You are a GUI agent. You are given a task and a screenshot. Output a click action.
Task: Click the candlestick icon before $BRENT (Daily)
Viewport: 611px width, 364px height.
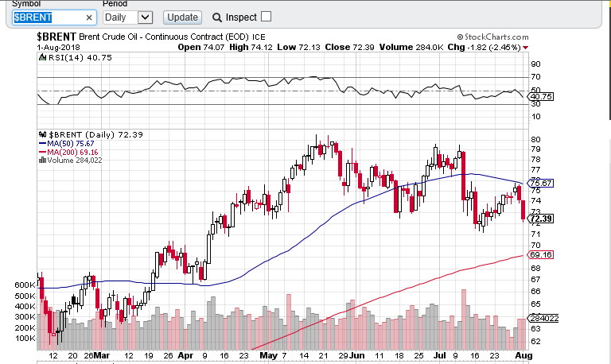click(x=42, y=134)
